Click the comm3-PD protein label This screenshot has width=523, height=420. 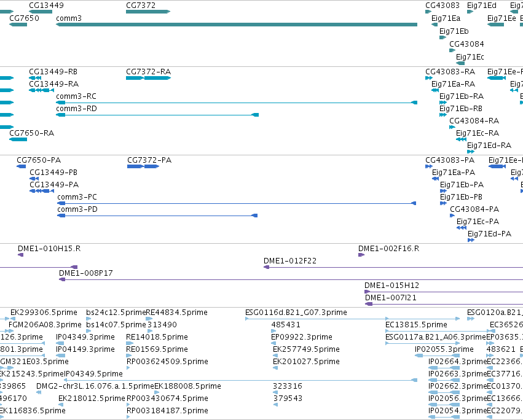coord(77,209)
